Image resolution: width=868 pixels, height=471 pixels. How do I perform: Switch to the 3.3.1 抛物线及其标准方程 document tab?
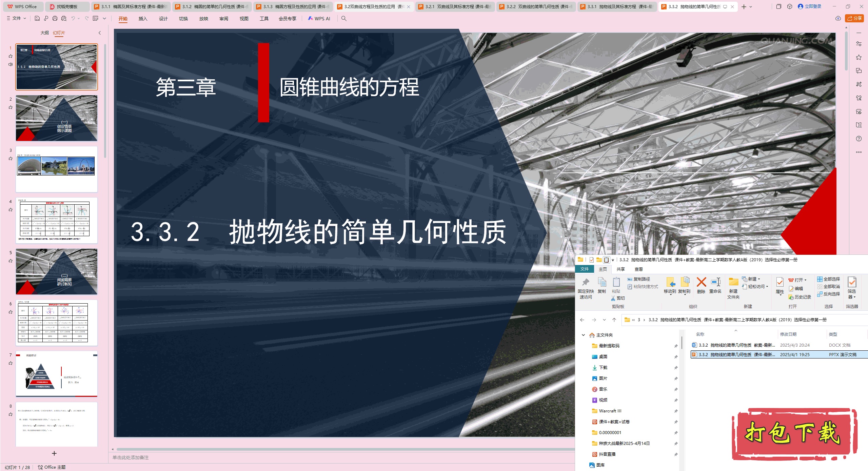(x=617, y=6)
